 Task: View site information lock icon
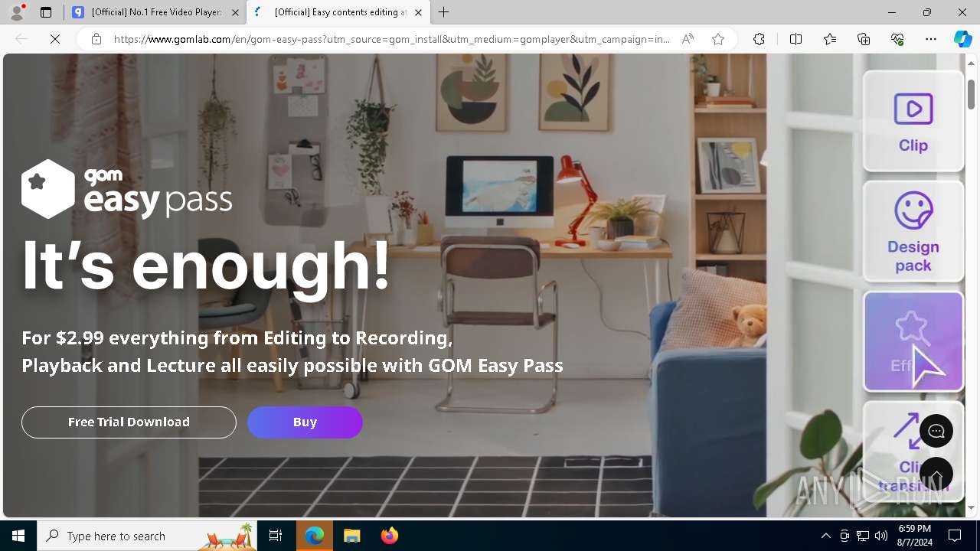pos(96,39)
